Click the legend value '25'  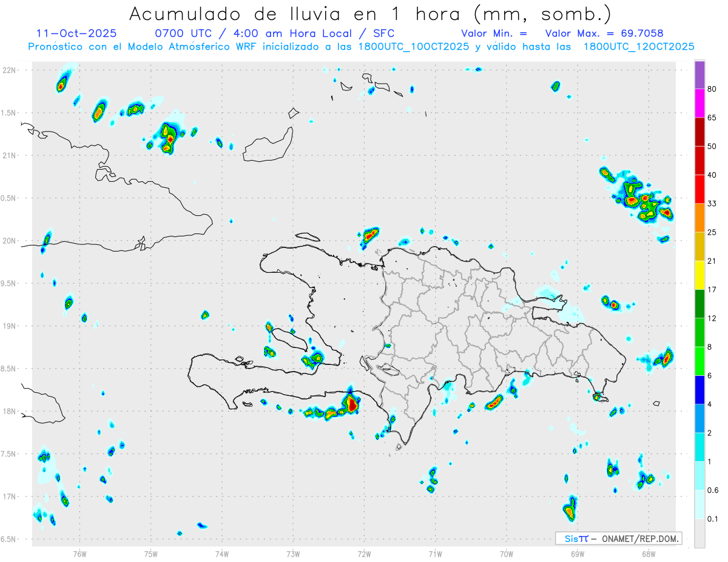tap(712, 232)
